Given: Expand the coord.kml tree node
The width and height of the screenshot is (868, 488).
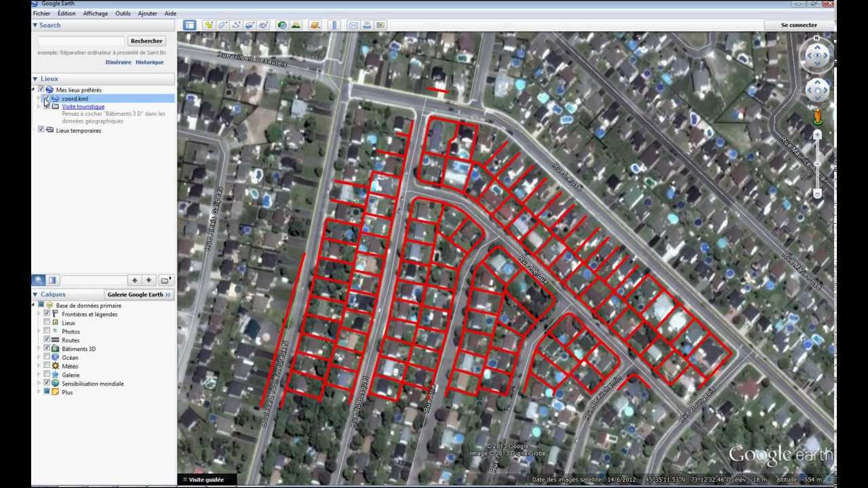Looking at the screenshot, I should click(x=39, y=98).
